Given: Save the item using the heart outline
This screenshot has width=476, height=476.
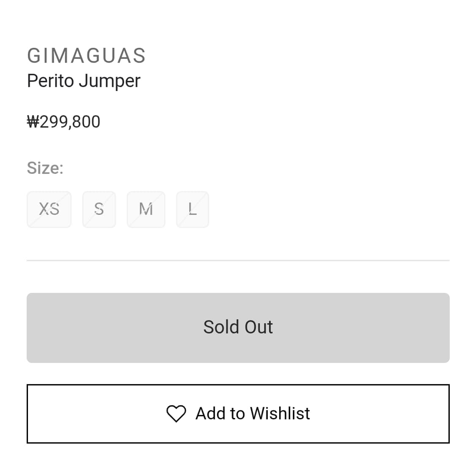Looking at the screenshot, I should pyautogui.click(x=176, y=413).
